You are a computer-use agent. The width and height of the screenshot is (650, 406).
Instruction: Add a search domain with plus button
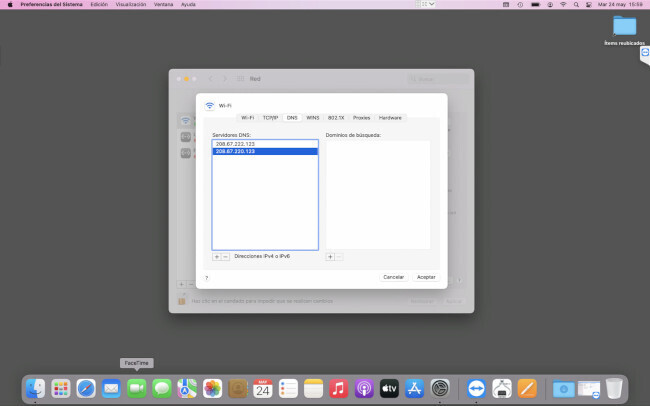(330, 257)
